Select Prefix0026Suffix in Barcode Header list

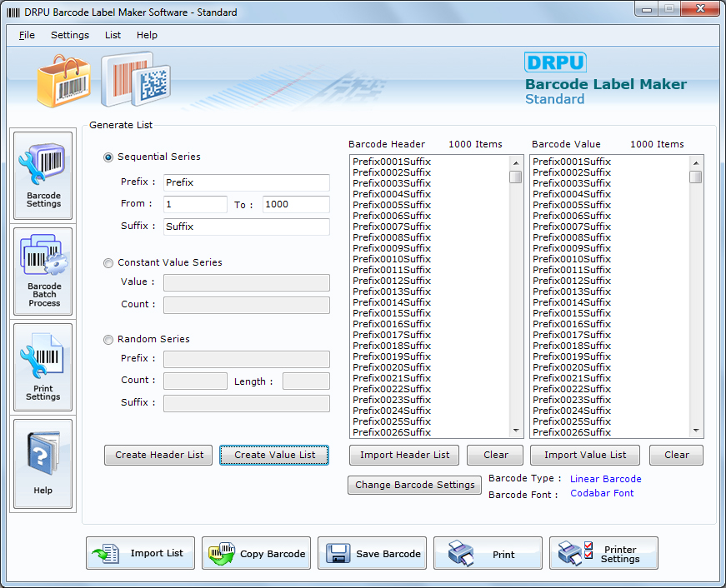392,432
